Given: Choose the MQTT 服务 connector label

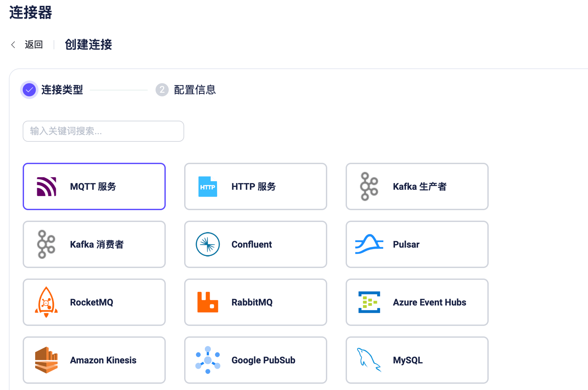Looking at the screenshot, I should pos(93,186).
